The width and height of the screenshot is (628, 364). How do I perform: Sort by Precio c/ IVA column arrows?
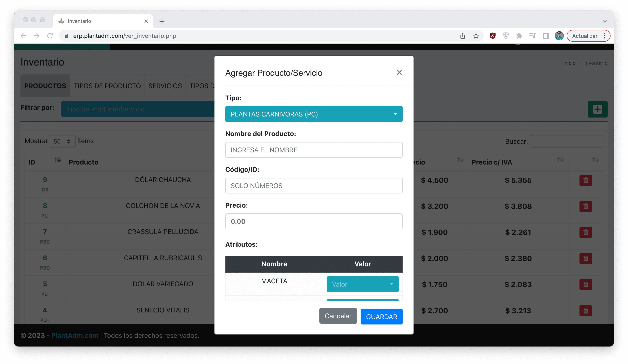(x=560, y=160)
